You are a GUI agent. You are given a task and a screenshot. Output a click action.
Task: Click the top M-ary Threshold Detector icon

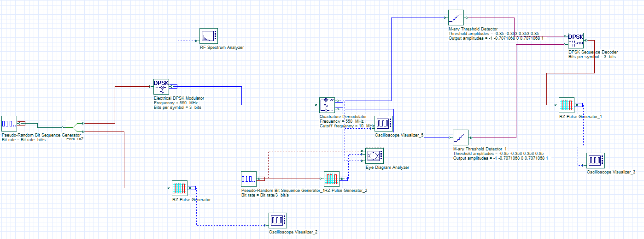click(x=456, y=18)
